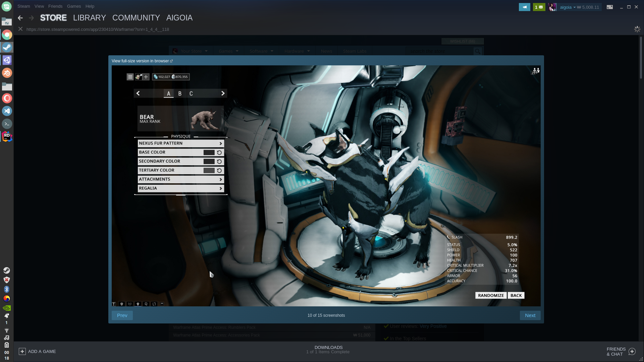Image resolution: width=644 pixels, height=362 pixels.
Task: Click the Next screenshot button
Action: pos(530,315)
